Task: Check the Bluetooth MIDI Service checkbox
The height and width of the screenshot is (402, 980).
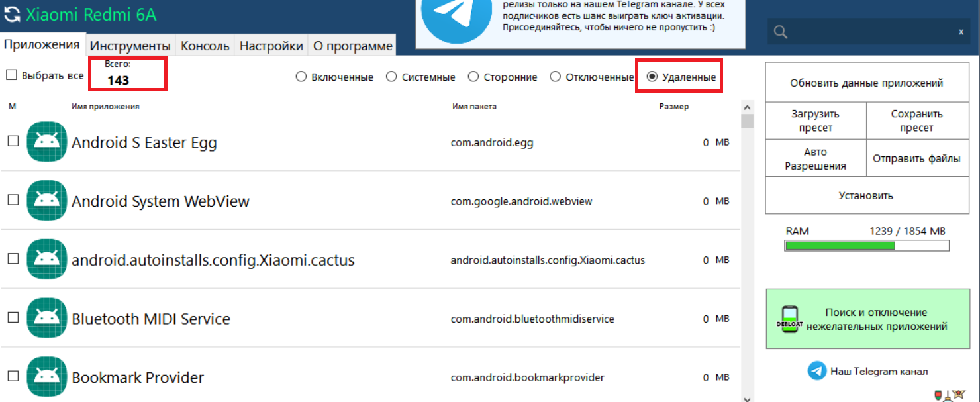Action: pyautogui.click(x=13, y=318)
